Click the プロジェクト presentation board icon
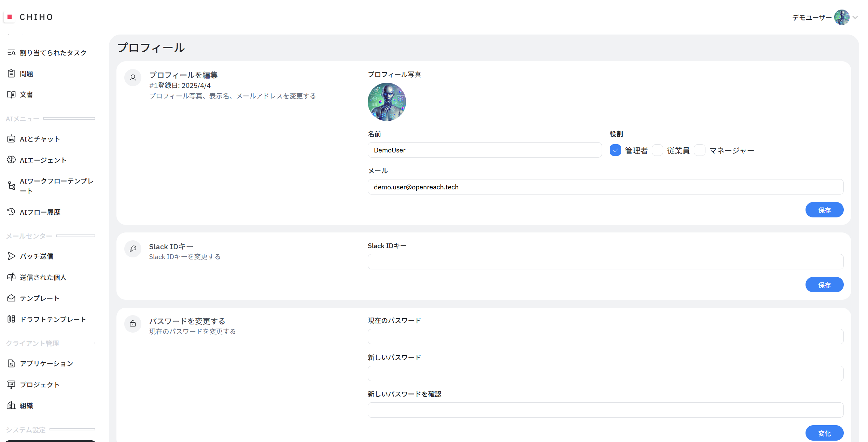The width and height of the screenshot is (868, 442). (11, 384)
